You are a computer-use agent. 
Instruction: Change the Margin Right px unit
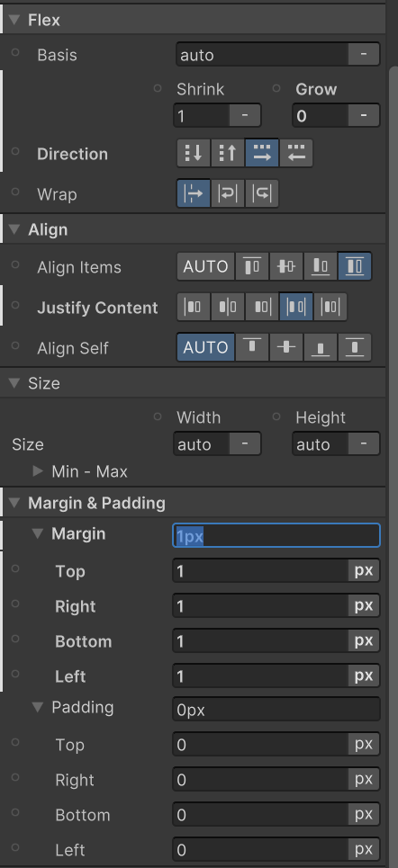(x=364, y=605)
